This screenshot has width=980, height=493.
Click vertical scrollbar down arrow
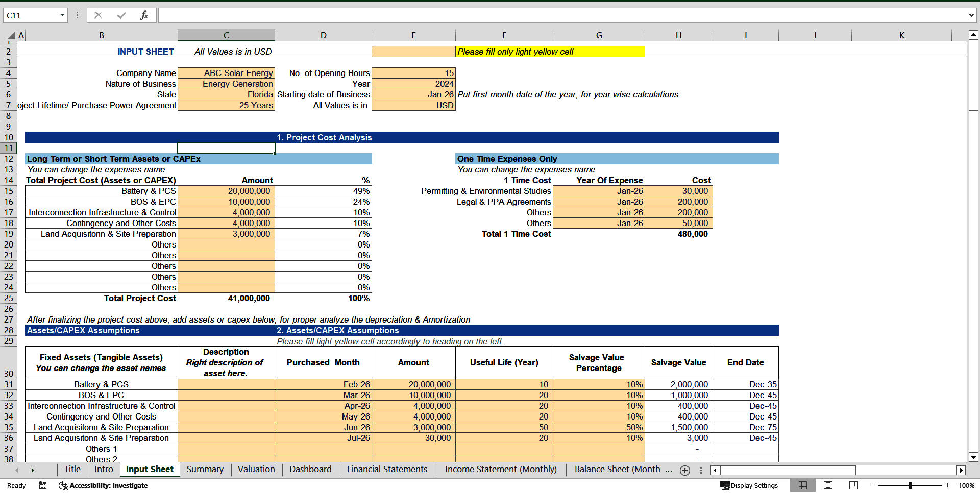point(973,457)
